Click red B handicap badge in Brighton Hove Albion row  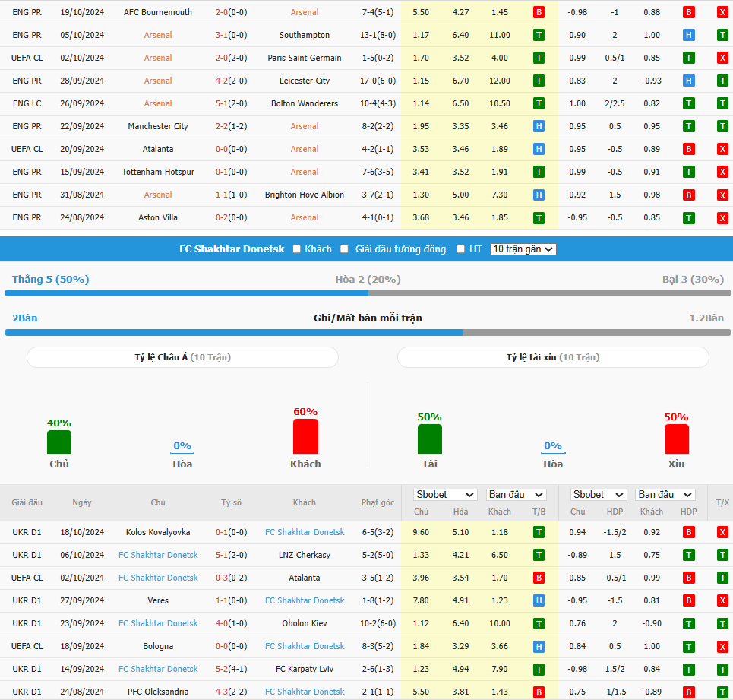(x=689, y=195)
